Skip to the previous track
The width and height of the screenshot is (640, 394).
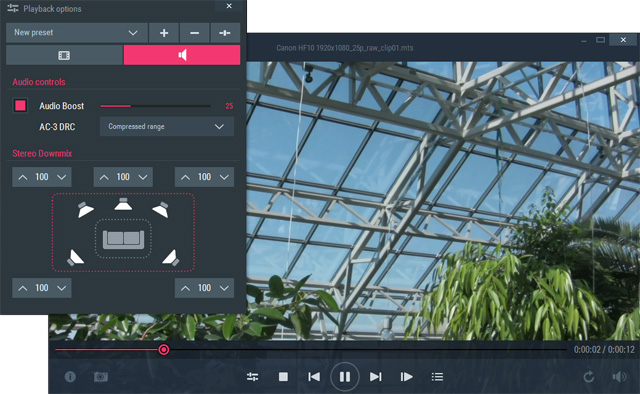pyautogui.click(x=314, y=376)
